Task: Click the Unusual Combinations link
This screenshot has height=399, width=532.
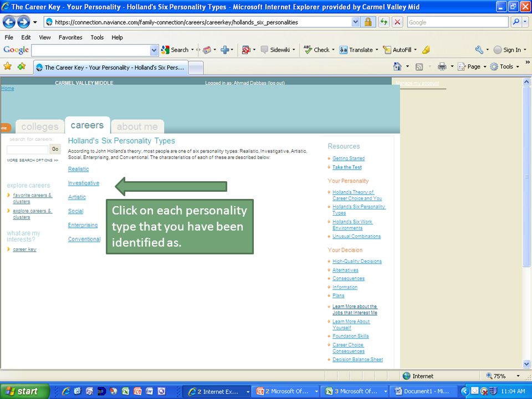Action: 356,236
